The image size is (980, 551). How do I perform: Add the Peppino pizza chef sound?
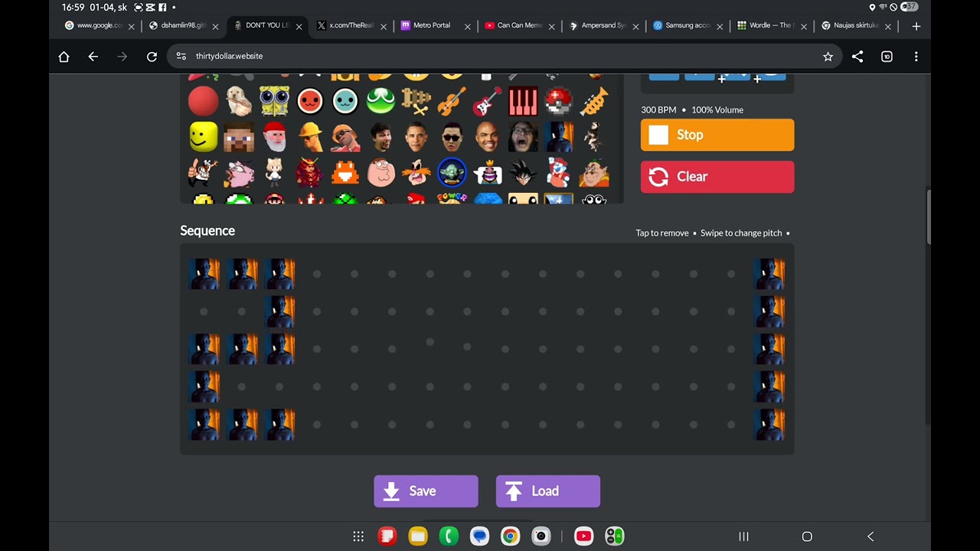point(203,173)
